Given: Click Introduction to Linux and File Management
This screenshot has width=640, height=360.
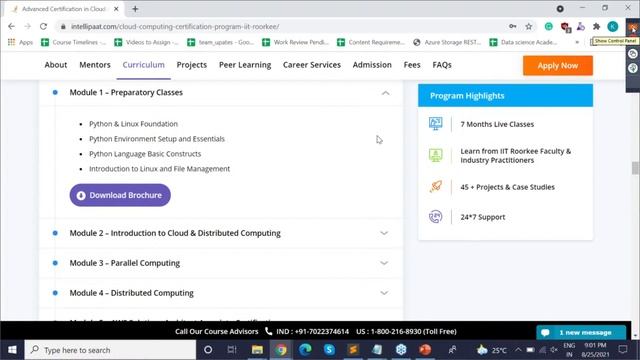Looking at the screenshot, I should click(159, 169).
